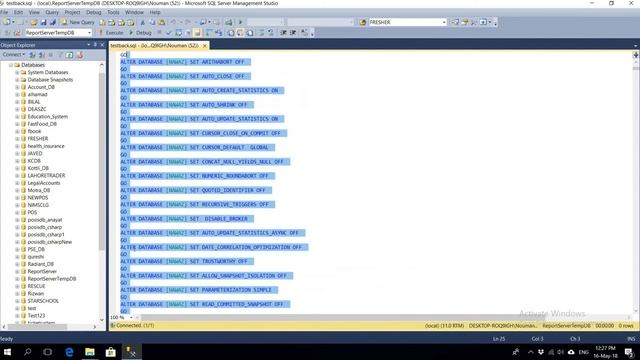The image size is (640, 360).
Task: Click the Windows Start button
Action: (x=7, y=352)
